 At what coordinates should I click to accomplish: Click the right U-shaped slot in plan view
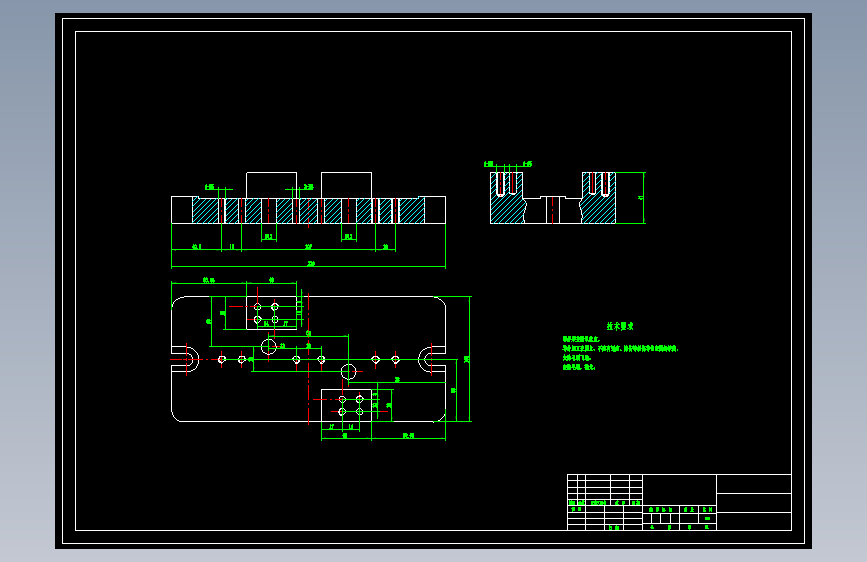tap(432, 360)
